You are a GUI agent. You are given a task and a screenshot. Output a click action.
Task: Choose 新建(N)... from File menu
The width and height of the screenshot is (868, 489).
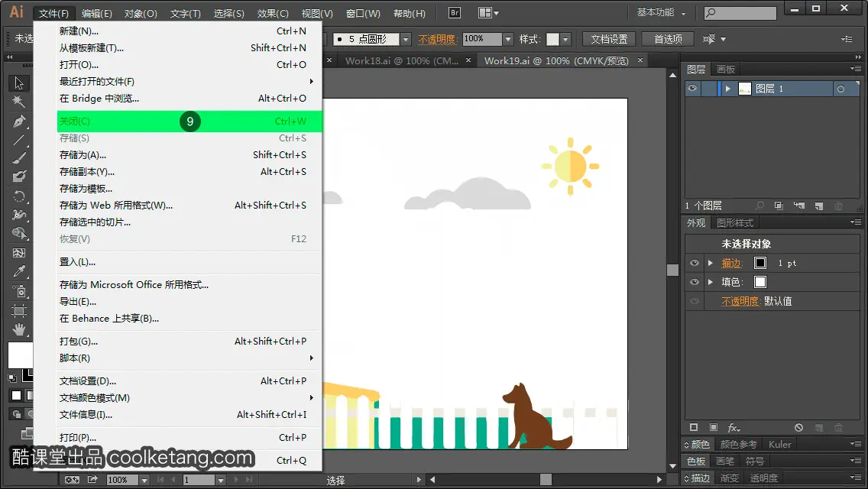189,31
